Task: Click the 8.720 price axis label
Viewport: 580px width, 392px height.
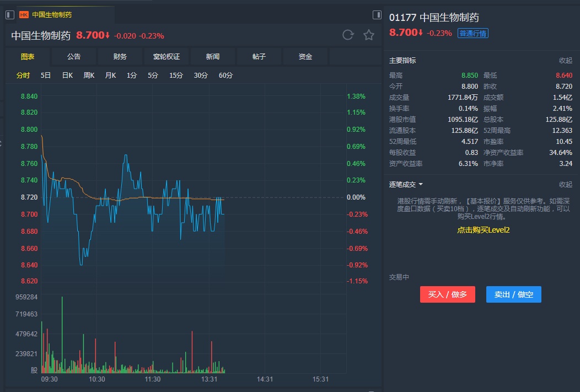Action: tap(29, 197)
